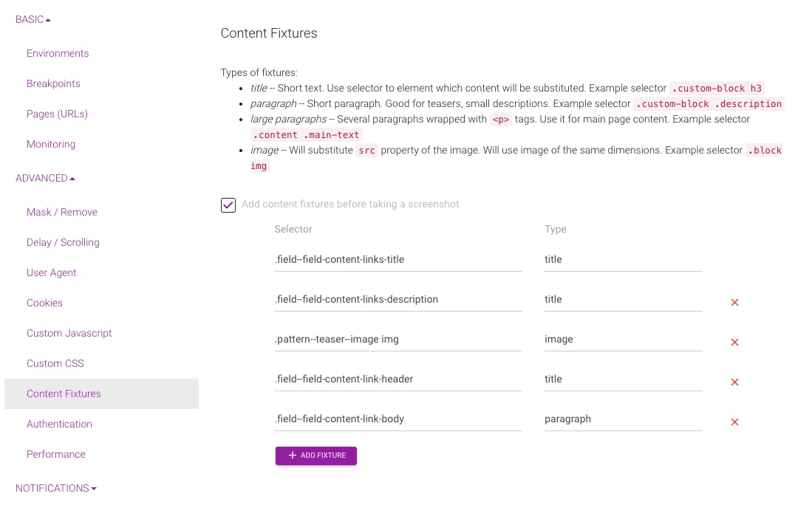Open Custom Javascript settings
The height and width of the screenshot is (505, 812).
click(69, 333)
